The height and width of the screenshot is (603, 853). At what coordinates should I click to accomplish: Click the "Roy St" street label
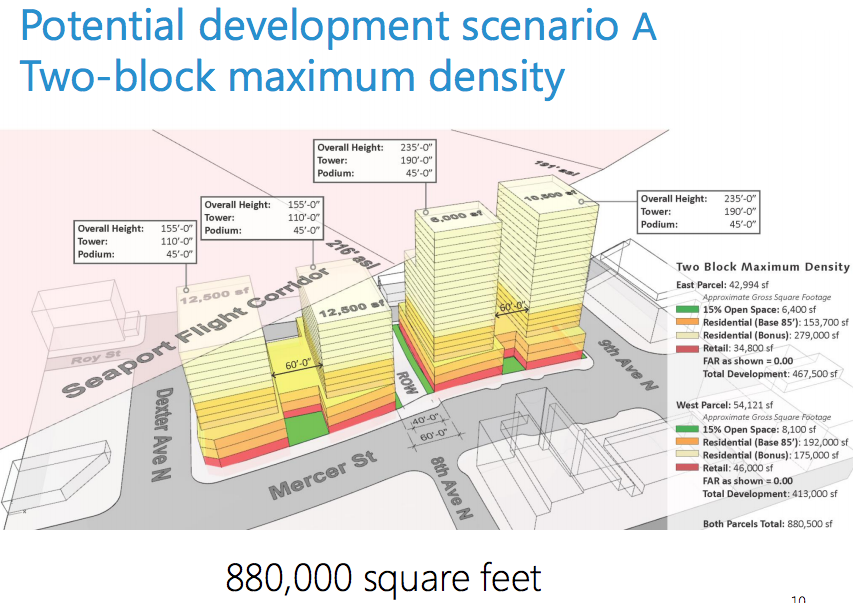(x=96, y=358)
